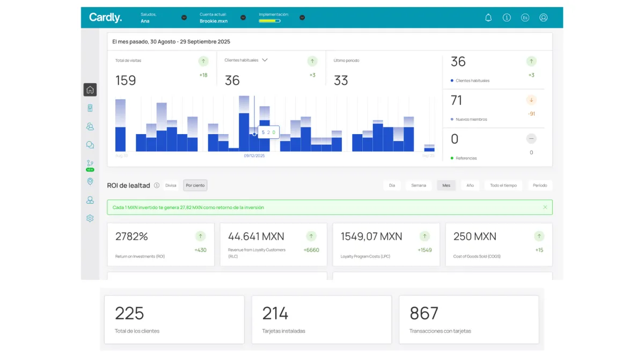Open the location pin sidebar icon

click(90, 182)
